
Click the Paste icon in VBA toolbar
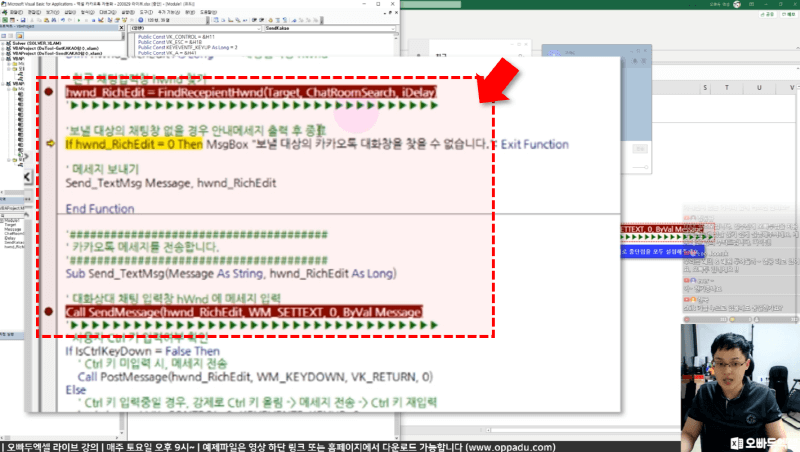click(x=46, y=20)
